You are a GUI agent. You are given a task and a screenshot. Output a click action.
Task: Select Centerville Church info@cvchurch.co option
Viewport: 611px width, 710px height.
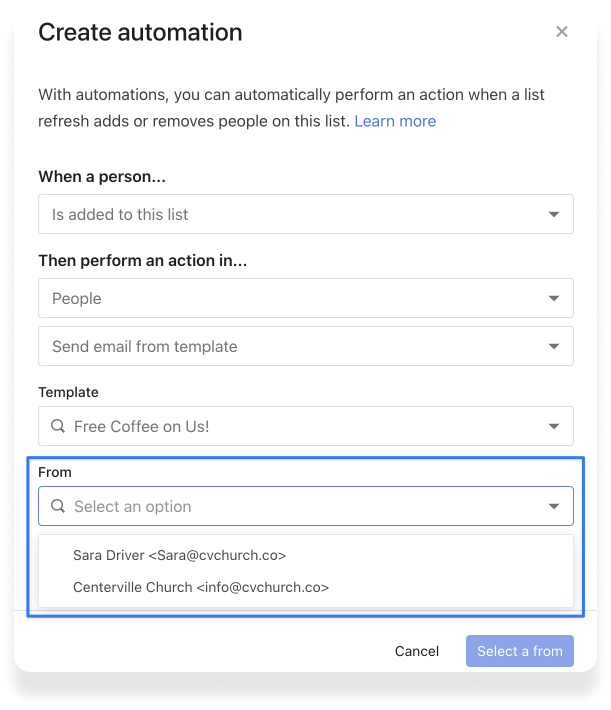tap(201, 587)
